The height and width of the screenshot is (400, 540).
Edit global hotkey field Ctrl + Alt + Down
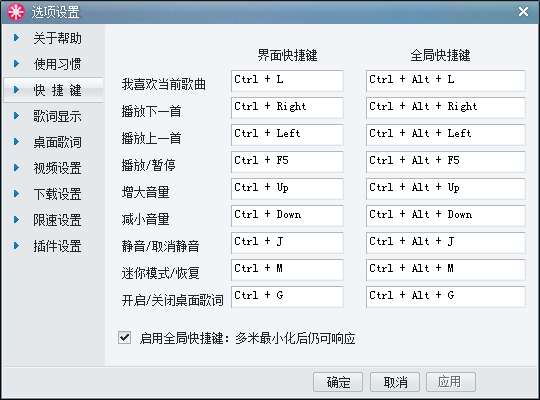coord(446,216)
